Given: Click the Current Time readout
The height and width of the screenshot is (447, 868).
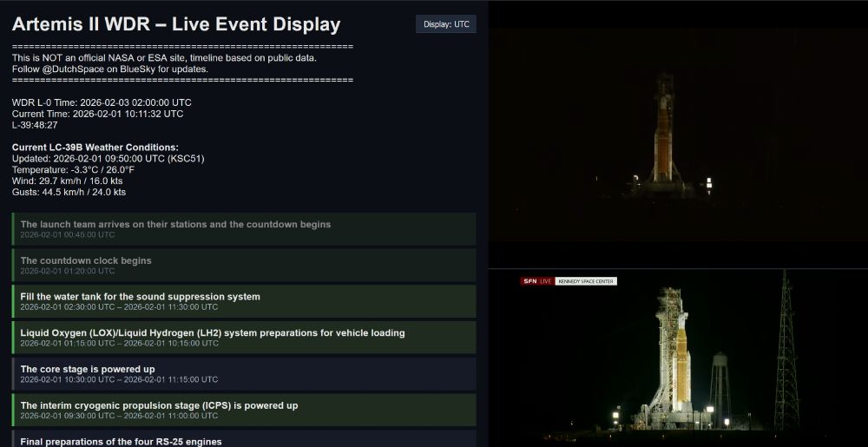Looking at the screenshot, I should tap(97, 114).
